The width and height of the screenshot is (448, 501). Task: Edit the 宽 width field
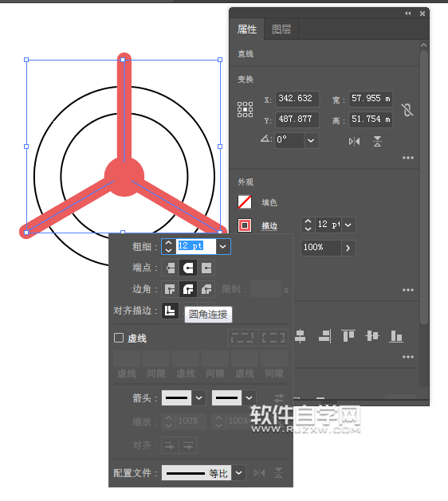[371, 99]
